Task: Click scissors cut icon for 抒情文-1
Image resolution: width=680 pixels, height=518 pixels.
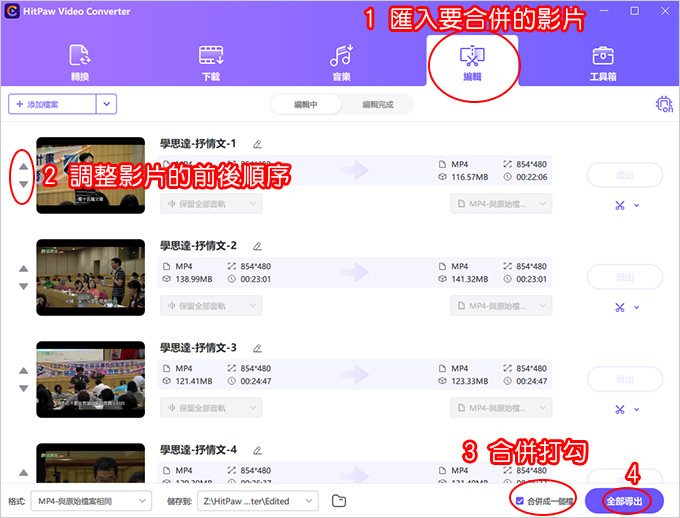Action: (620, 206)
